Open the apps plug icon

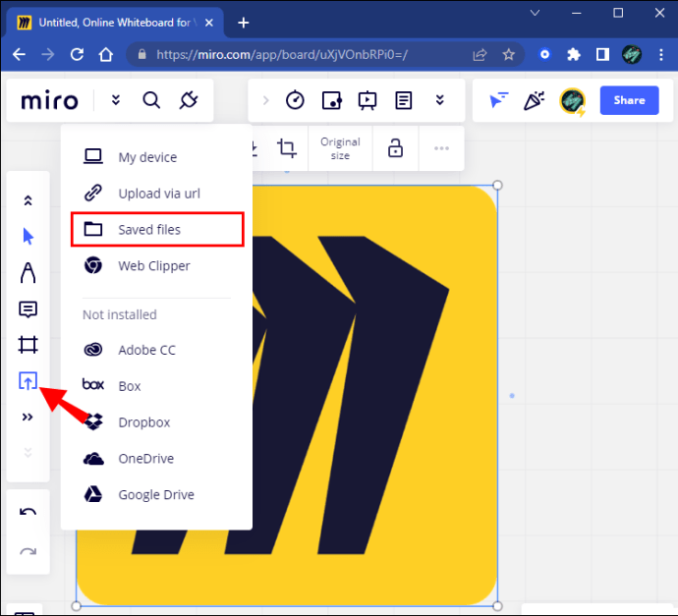click(189, 100)
